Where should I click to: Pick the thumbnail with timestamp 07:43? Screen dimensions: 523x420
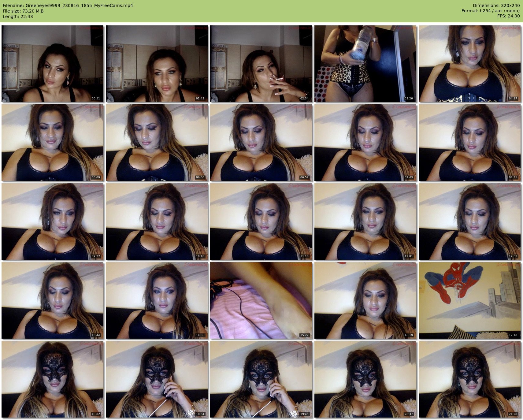[365, 143]
